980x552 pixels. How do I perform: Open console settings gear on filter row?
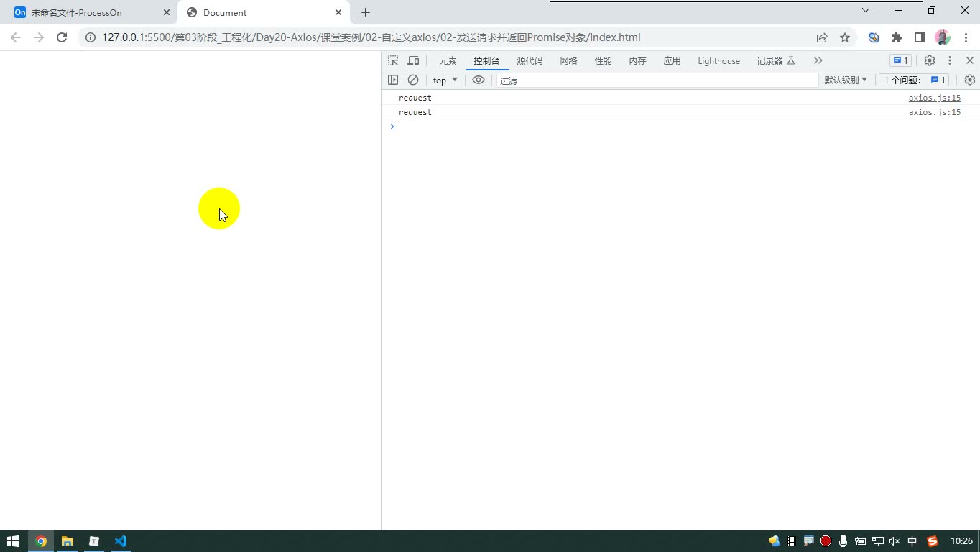(970, 80)
